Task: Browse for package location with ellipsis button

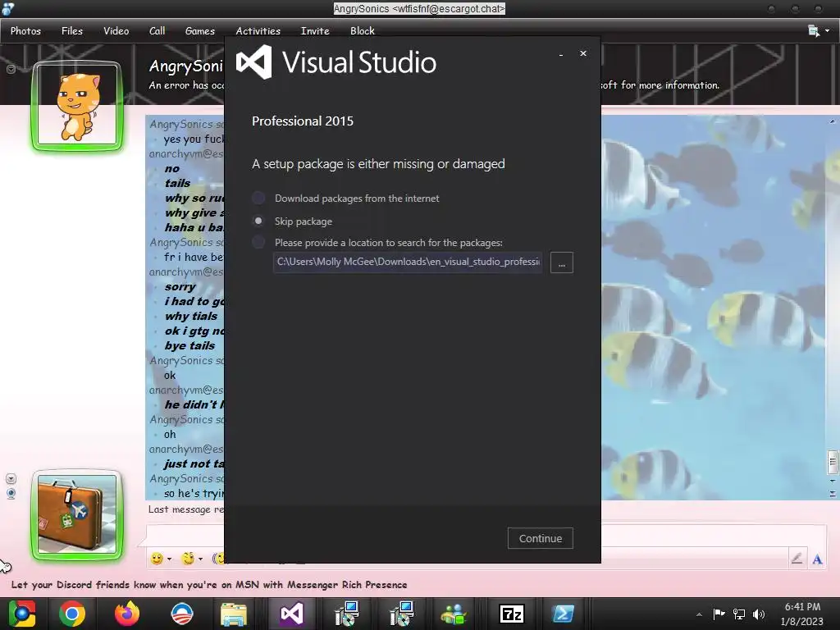Action: click(561, 262)
